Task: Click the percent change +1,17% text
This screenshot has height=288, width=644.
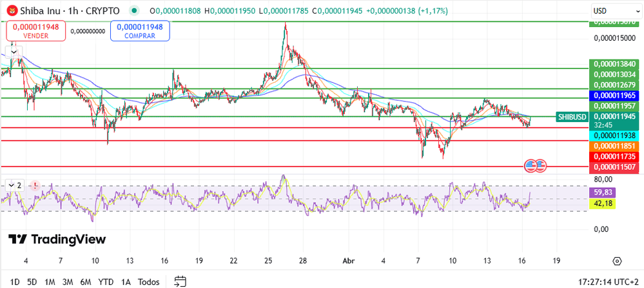Action: pos(433,11)
